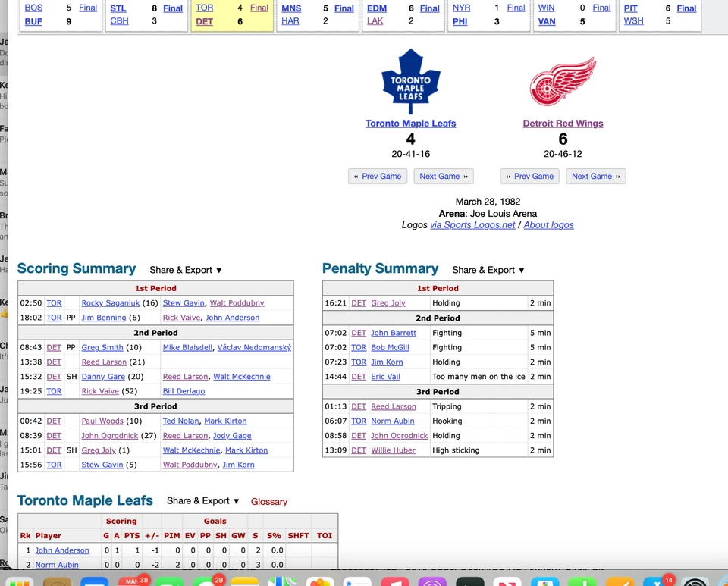This screenshot has width=728, height=586.
Task: Select the '20-41-16' Toronto record text
Action: (410, 154)
